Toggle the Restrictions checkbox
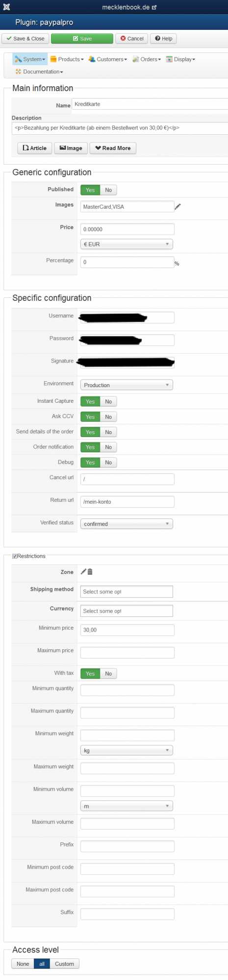228x980 pixels. (15, 556)
